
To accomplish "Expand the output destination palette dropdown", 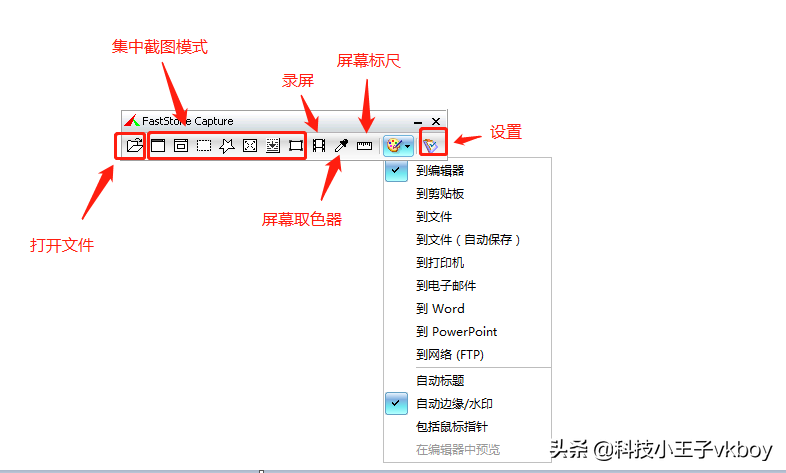I will pos(399,146).
